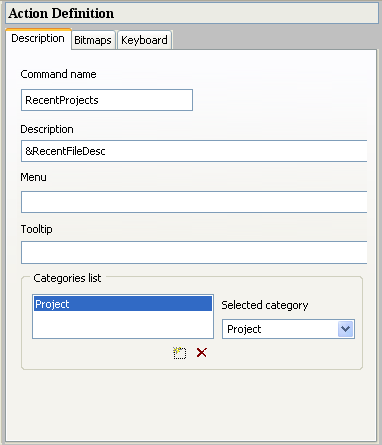Focus the Command name field with RecentProjects

point(107,100)
